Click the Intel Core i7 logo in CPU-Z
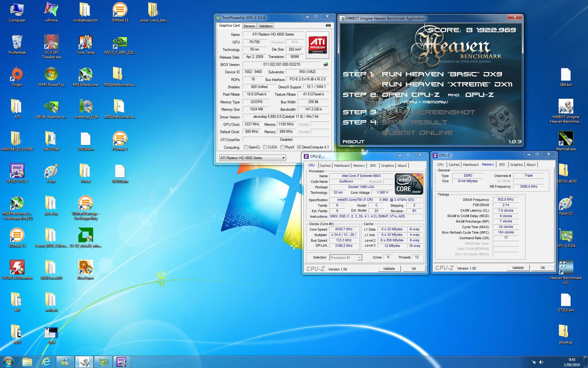Viewport: 588px width, 368px height. point(409,184)
